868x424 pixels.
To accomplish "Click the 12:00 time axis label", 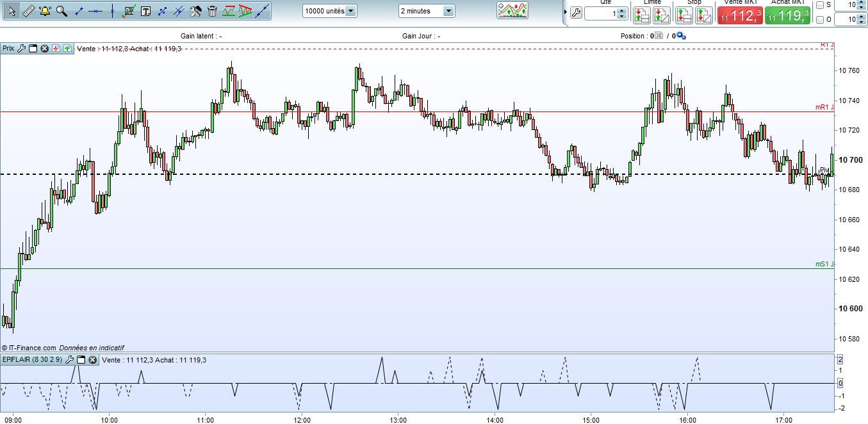I will (302, 420).
